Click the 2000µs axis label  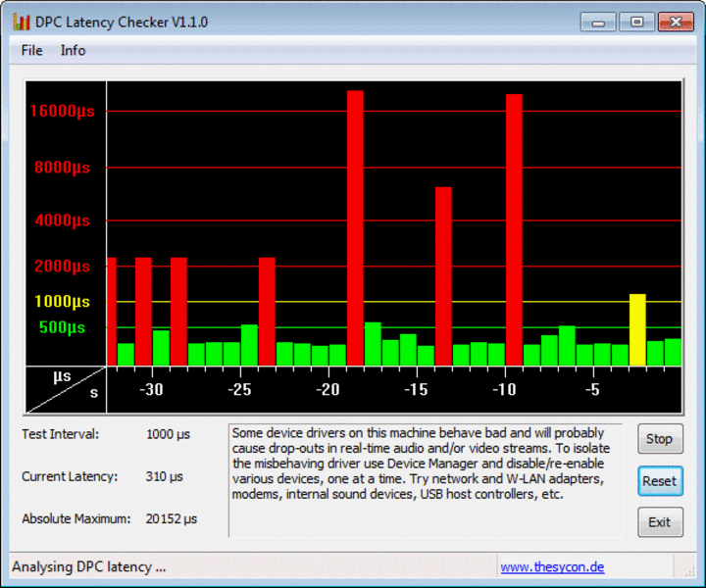click(x=62, y=267)
